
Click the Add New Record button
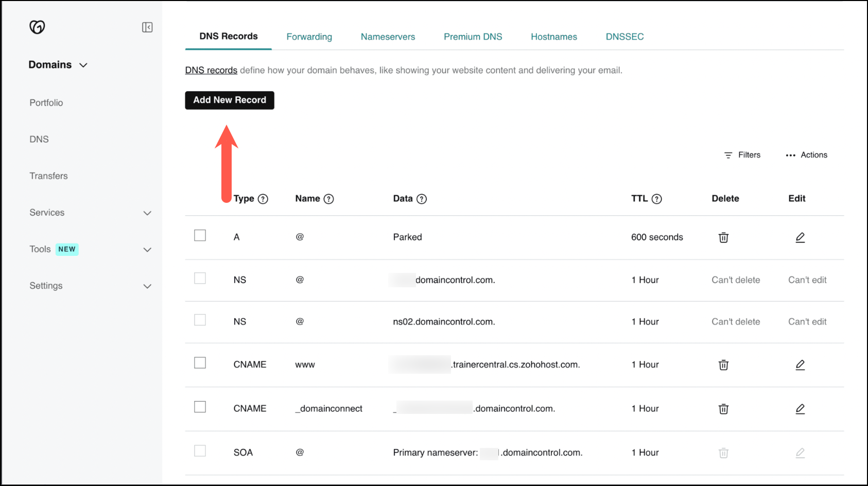point(230,100)
